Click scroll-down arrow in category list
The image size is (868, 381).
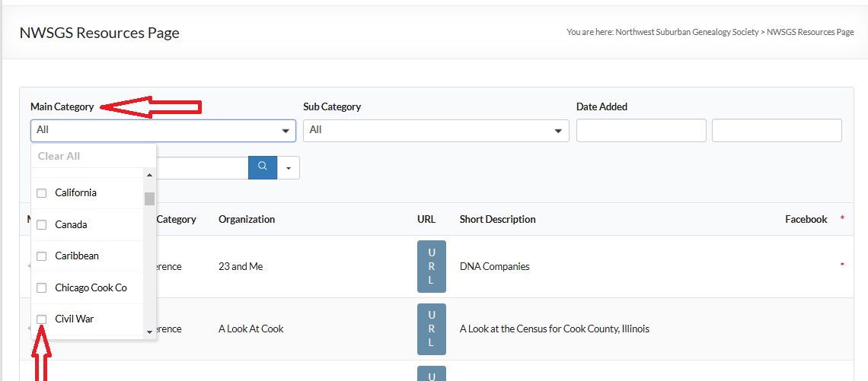coord(149,332)
